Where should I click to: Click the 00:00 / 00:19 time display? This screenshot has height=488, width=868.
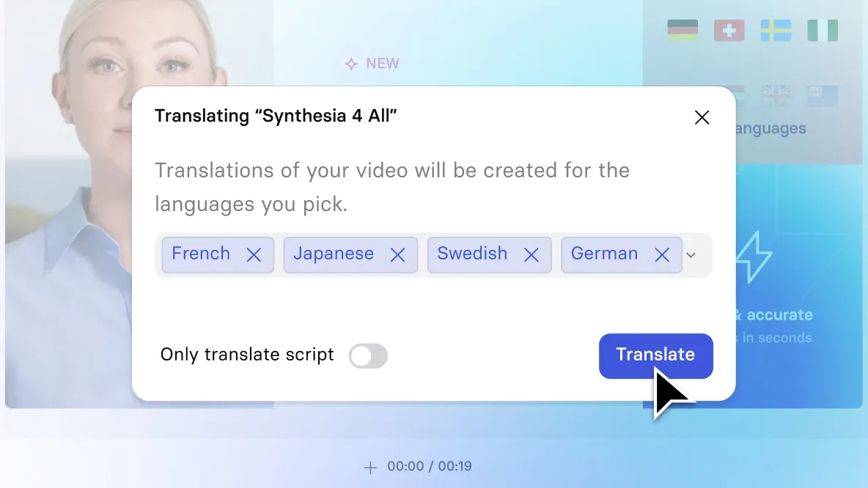[430, 467]
